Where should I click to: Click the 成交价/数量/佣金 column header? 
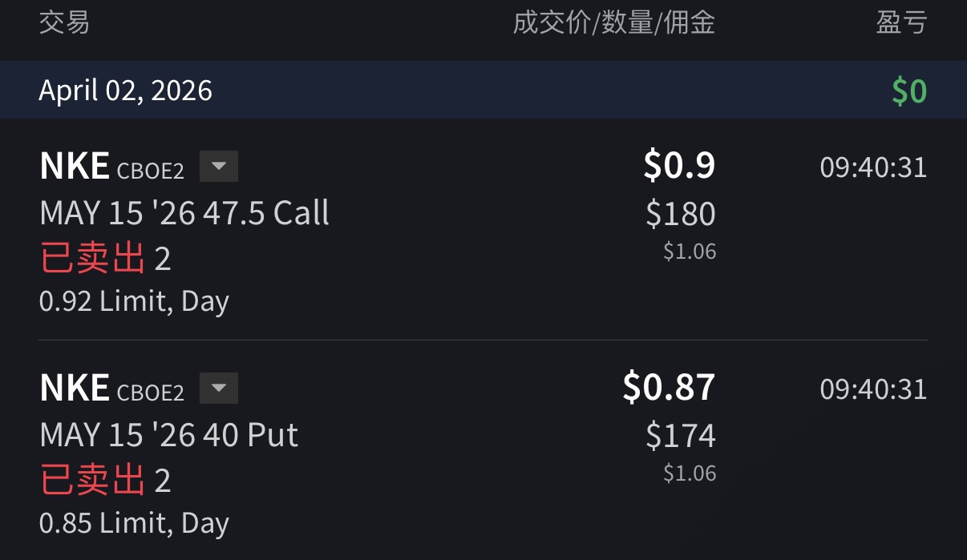(613, 22)
